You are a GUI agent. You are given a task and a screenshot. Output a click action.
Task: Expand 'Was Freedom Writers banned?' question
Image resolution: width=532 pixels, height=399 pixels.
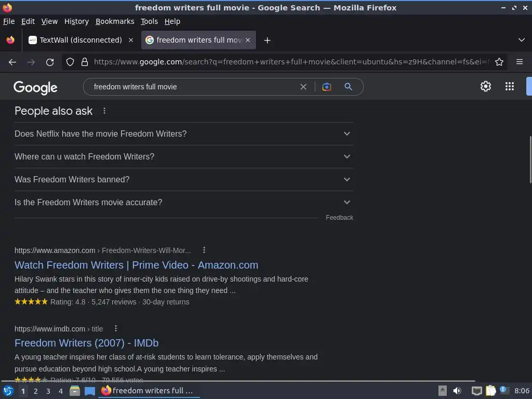[183, 179]
